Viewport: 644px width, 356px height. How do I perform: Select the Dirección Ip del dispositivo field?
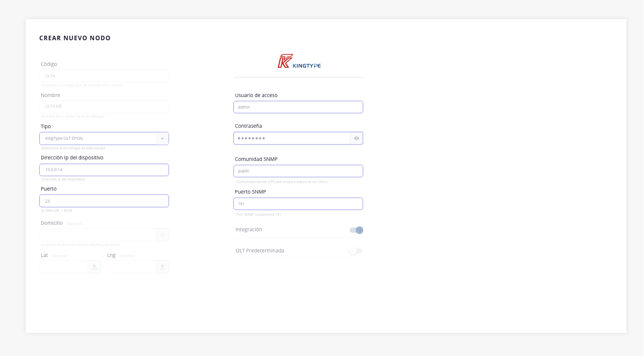pyautogui.click(x=104, y=170)
